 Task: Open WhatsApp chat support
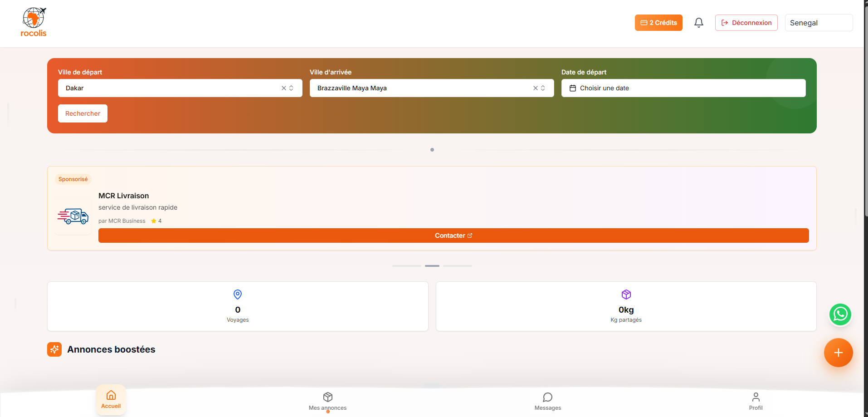[840, 314]
